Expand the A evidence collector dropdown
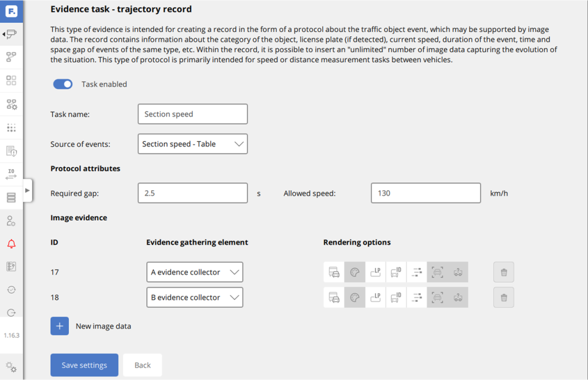 [195, 272]
